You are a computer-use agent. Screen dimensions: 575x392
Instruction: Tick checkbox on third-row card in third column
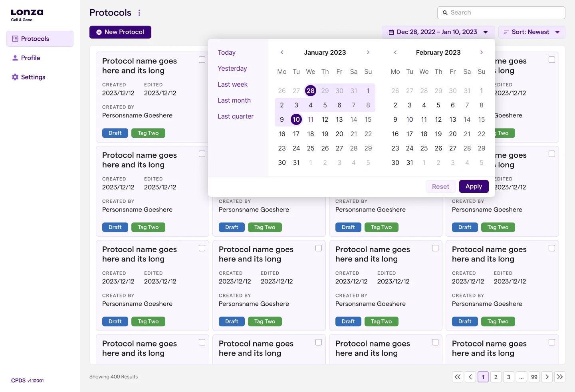(435, 248)
